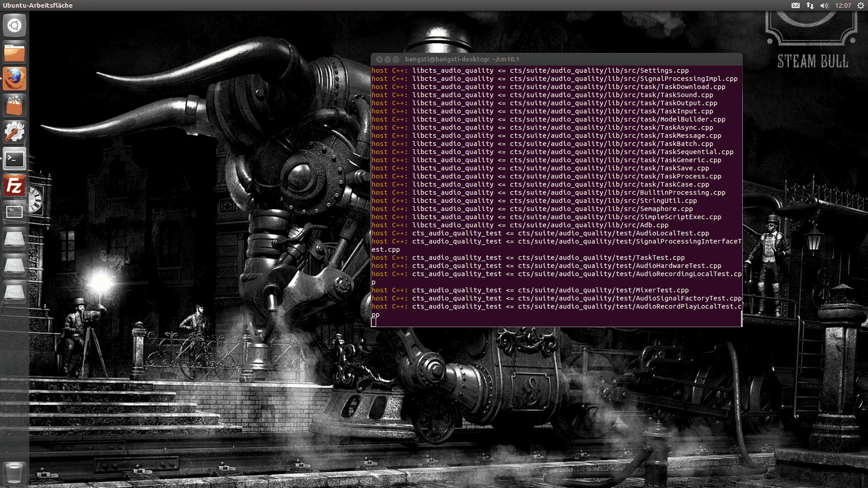Open the clock showing 12:07
This screenshot has height=488, width=868.
843,5
